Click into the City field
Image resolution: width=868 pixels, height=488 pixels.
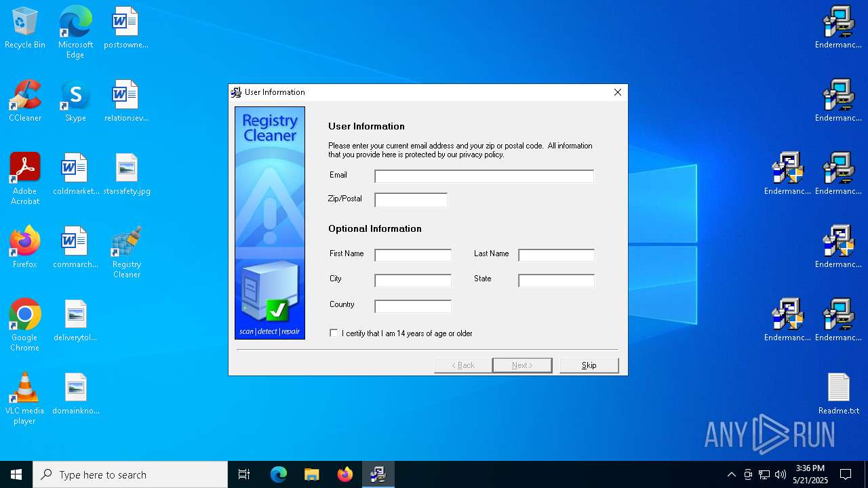coord(413,280)
